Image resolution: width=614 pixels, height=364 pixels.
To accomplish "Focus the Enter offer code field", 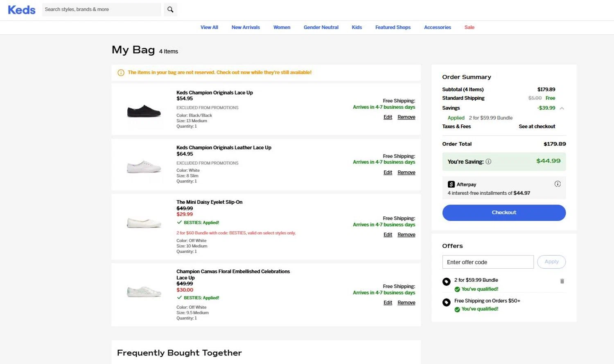I will (x=488, y=262).
